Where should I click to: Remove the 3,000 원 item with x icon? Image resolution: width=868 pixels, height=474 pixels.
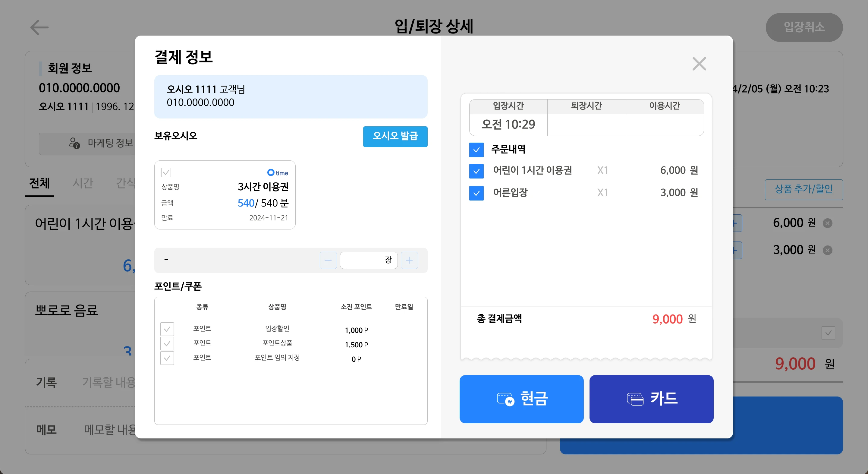[827, 250]
